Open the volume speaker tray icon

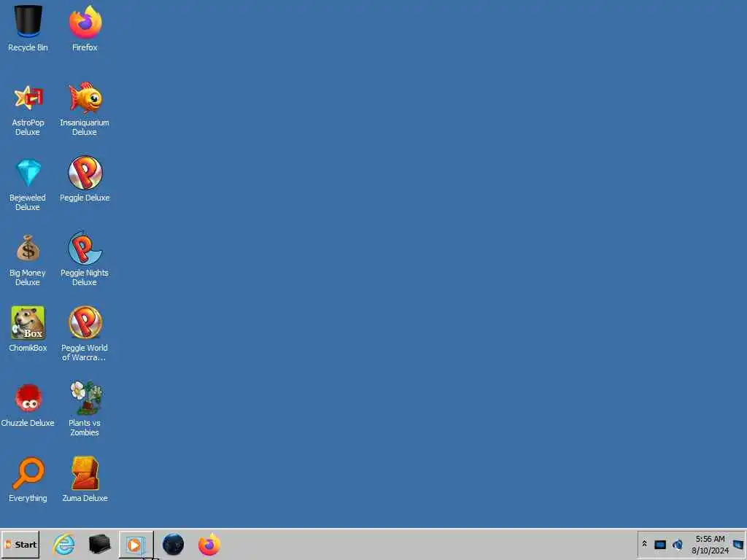click(677, 544)
